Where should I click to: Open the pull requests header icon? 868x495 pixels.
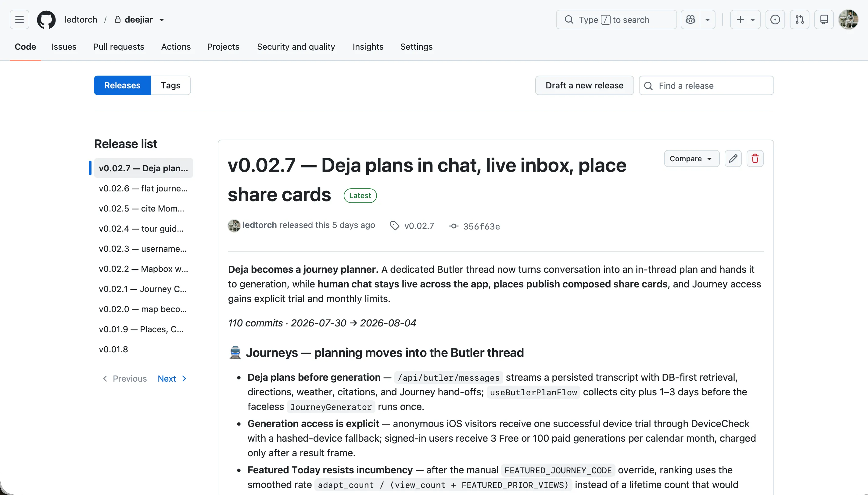pyautogui.click(x=800, y=20)
